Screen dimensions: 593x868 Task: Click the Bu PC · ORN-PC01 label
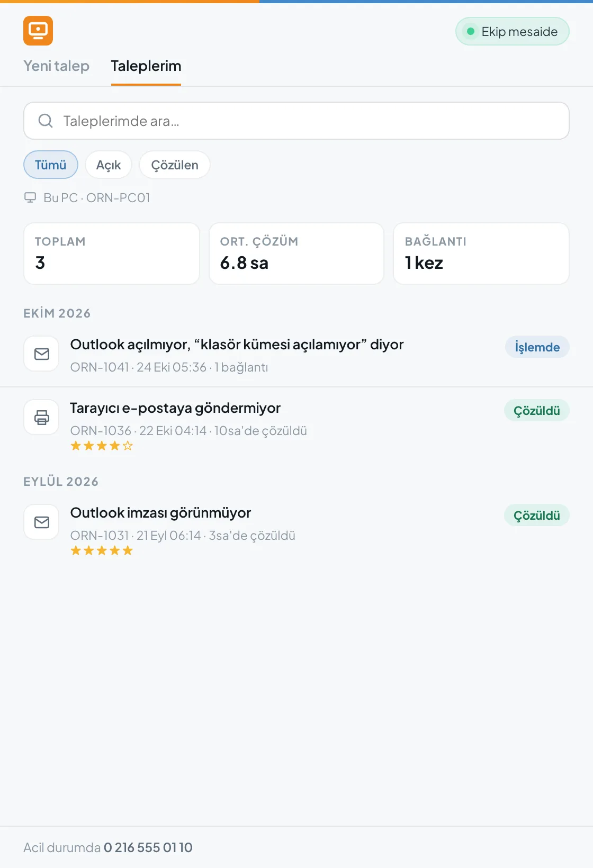click(97, 197)
